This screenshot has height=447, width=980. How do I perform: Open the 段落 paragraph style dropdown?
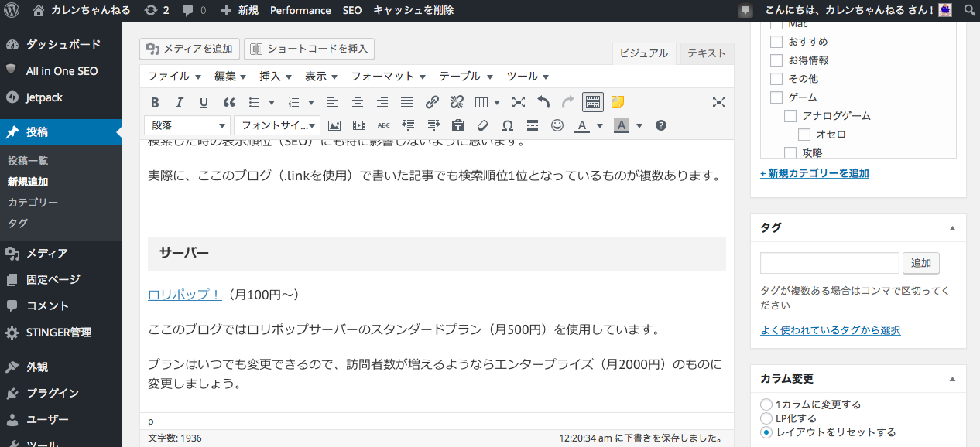click(x=187, y=125)
